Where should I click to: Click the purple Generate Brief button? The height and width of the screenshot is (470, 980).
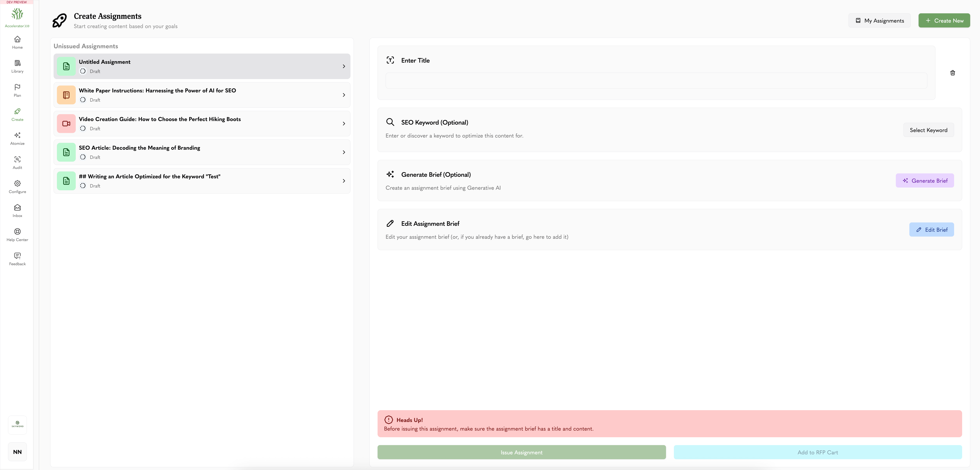(924, 181)
